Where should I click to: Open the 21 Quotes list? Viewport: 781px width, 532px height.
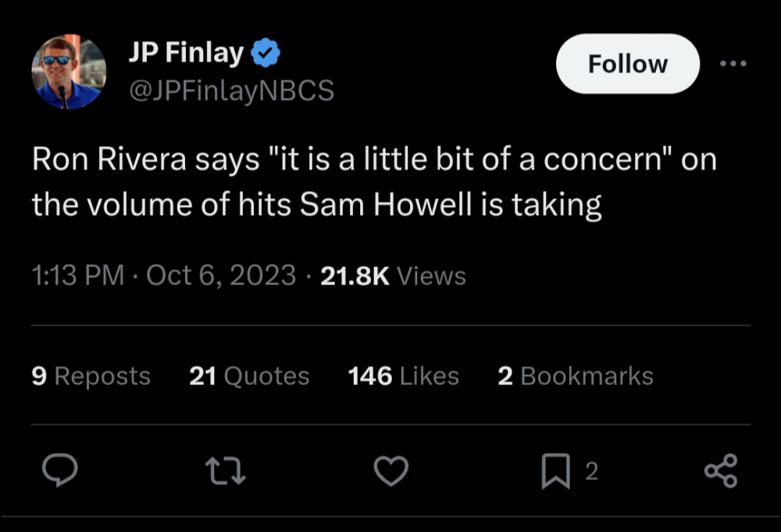249,376
